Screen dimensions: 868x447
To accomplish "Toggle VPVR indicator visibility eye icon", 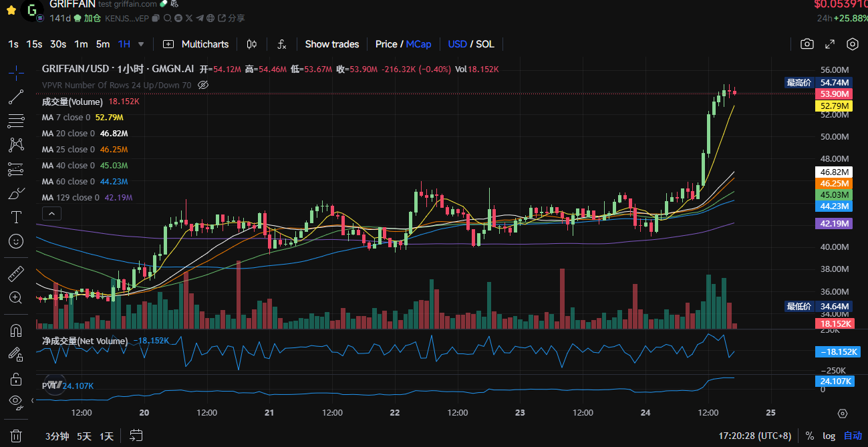I will point(204,86).
